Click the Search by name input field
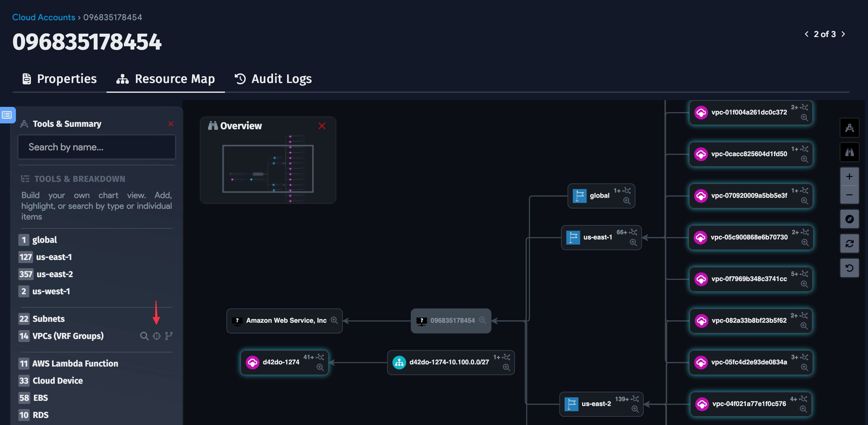This screenshot has width=868, height=425. pyautogui.click(x=96, y=147)
